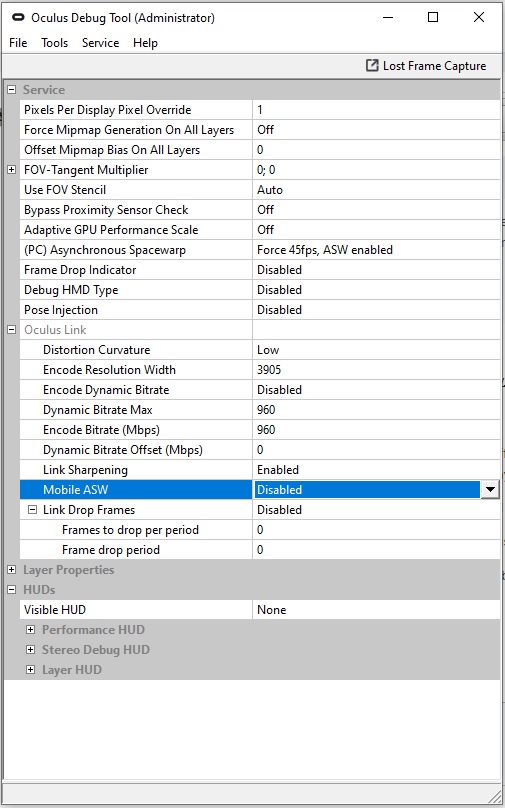The width and height of the screenshot is (505, 808).
Task: Edit Dynamic Bitrate Offset (Mbps) value
Action: [x=376, y=450]
